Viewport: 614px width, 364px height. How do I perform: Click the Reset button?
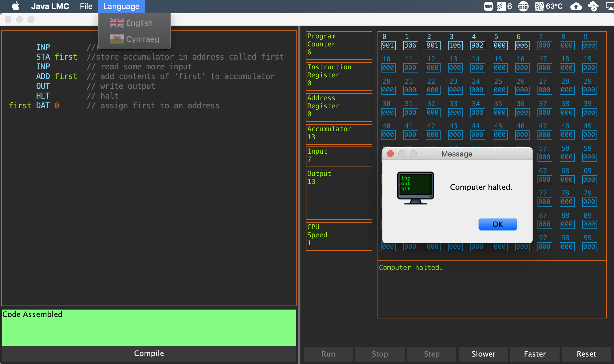tap(586, 354)
